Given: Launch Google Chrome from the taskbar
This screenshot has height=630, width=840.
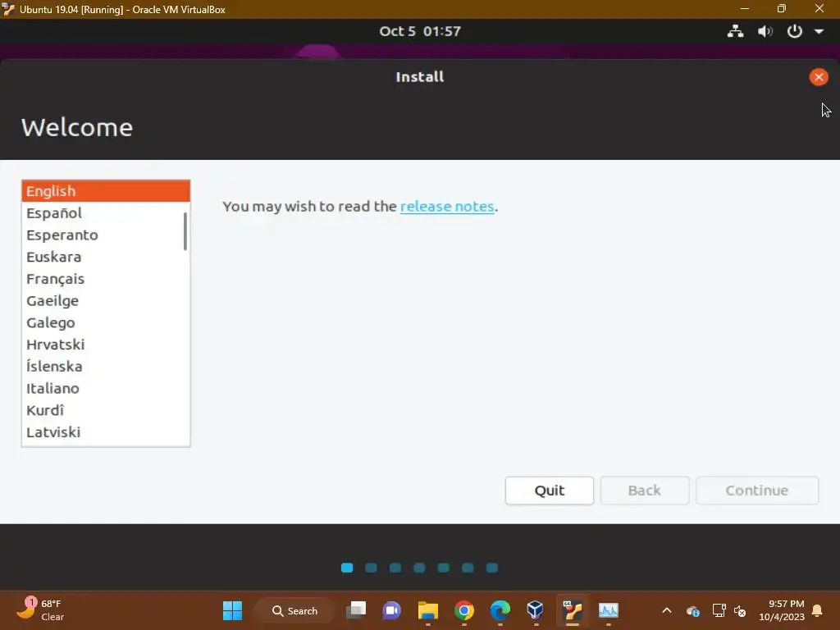Looking at the screenshot, I should tap(464, 610).
